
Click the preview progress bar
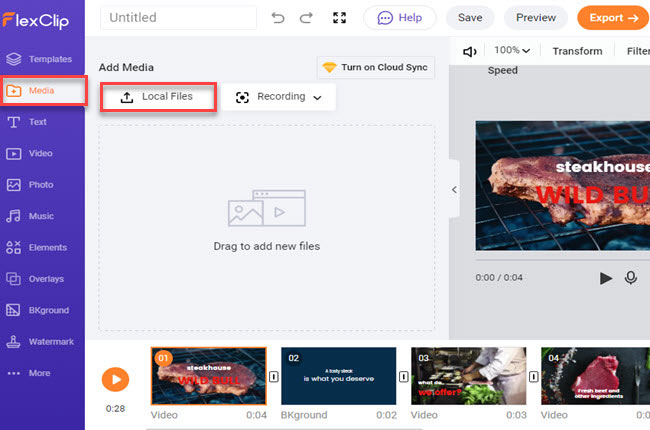tap(563, 260)
